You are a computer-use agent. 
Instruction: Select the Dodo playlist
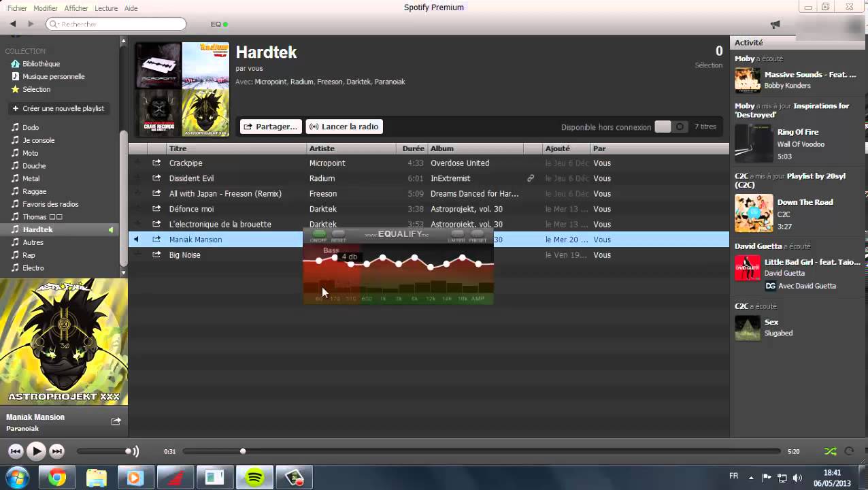pyautogui.click(x=31, y=127)
